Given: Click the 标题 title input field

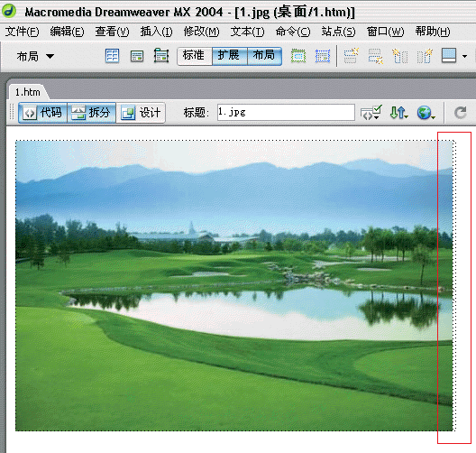Looking at the screenshot, I should [x=286, y=112].
